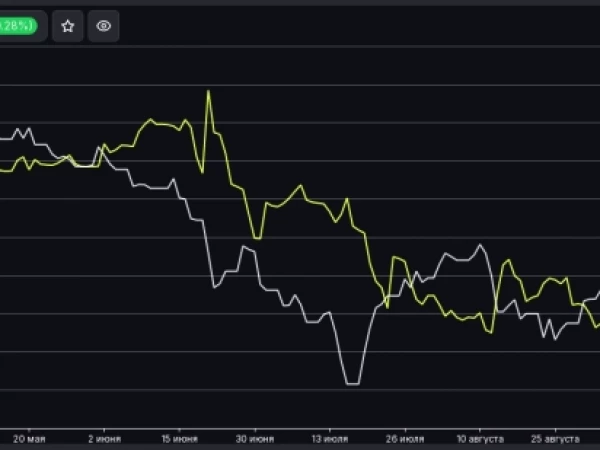Toggle the eye visibility icon
Screen dimensions: 600x450
point(104,26)
